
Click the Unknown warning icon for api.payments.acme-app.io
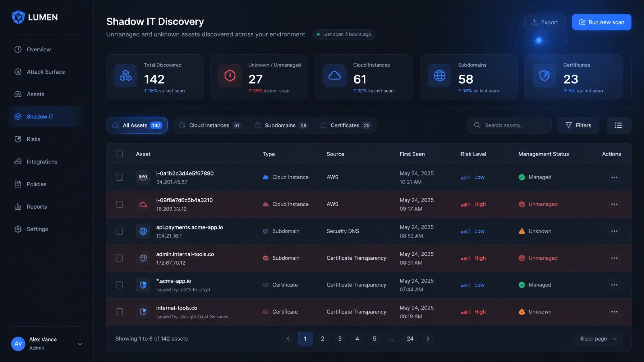[522, 231]
